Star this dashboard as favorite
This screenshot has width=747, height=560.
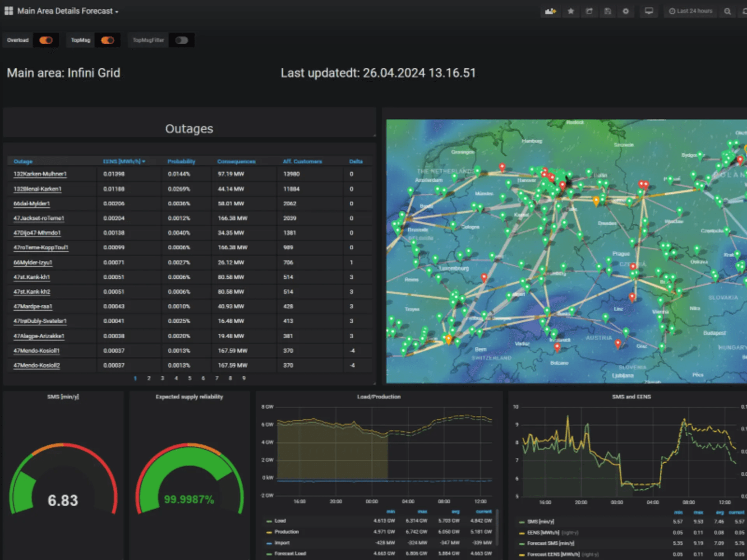(x=571, y=11)
